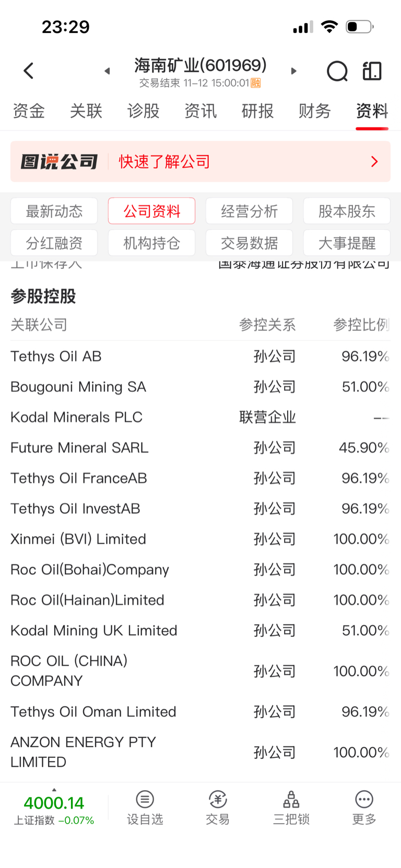The image size is (401, 868).
Task: Open the 股本股东 section
Action: click(347, 211)
